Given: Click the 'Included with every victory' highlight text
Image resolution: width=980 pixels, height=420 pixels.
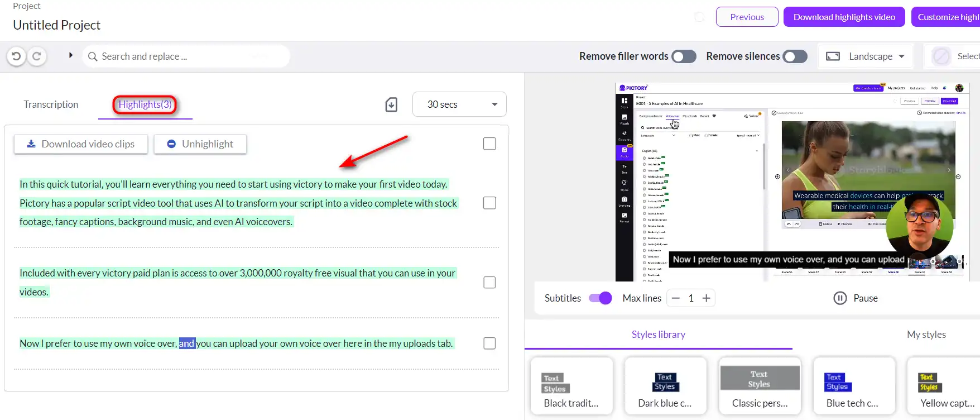Looking at the screenshot, I should click(238, 283).
